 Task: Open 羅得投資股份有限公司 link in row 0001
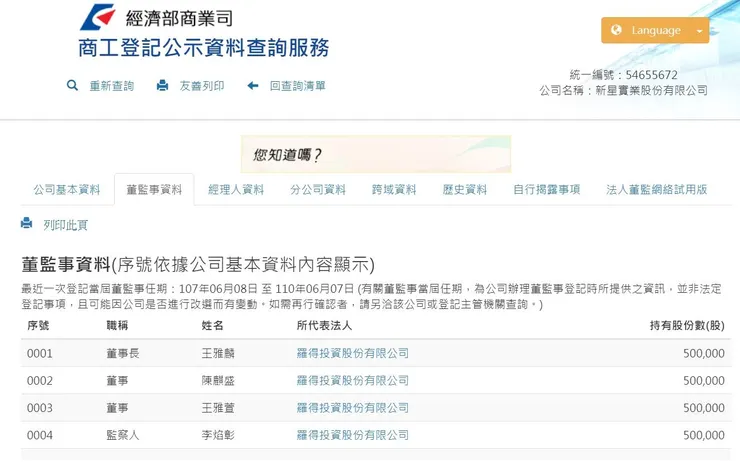click(353, 353)
